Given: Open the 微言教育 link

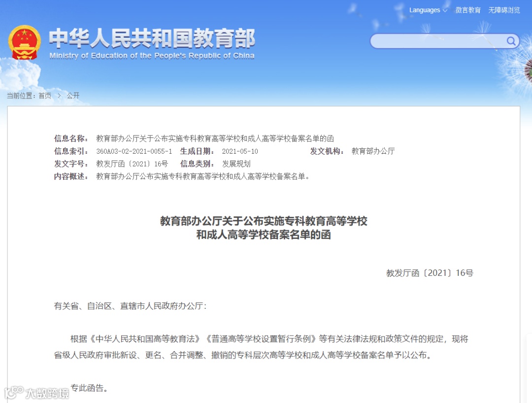Looking at the screenshot, I should (468, 10).
